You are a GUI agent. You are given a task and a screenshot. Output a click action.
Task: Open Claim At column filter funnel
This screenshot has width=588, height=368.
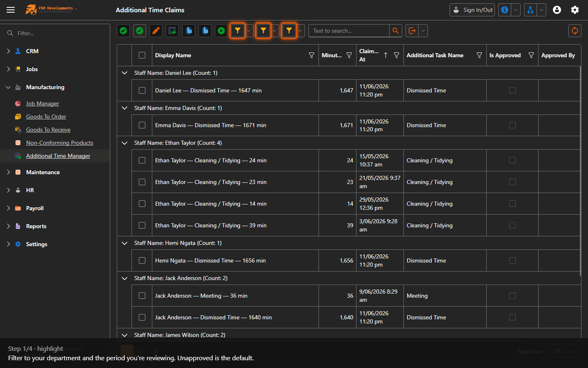[x=396, y=55]
